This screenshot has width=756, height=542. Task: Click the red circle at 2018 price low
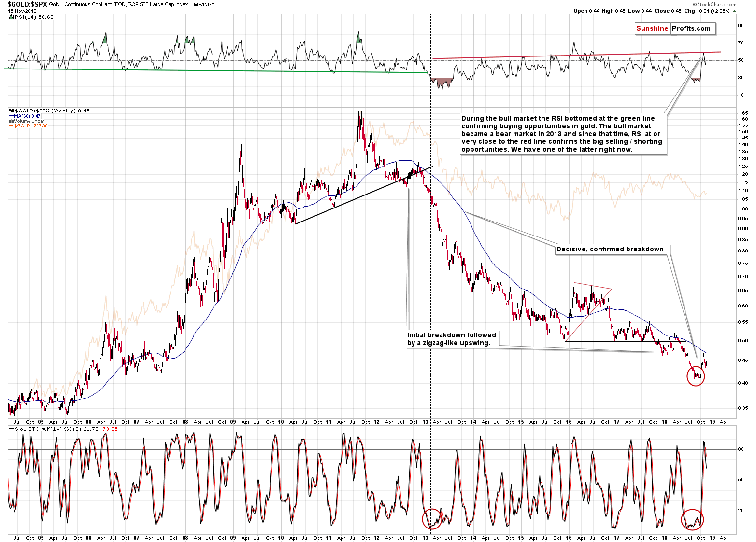(696, 376)
